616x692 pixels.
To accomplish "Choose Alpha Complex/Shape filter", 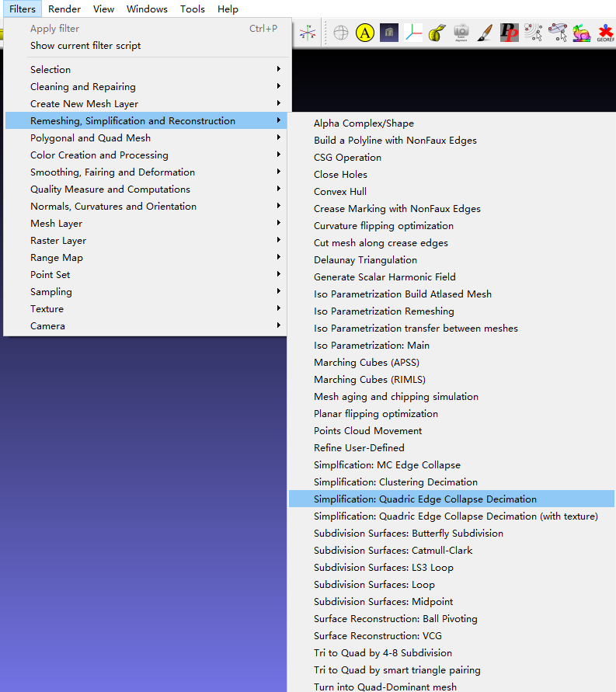I will coord(452,123).
